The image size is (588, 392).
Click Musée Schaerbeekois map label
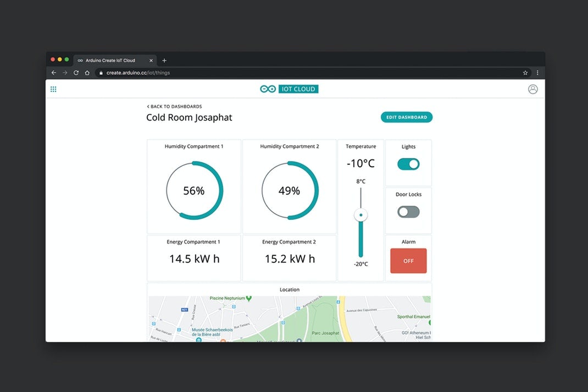212,332
